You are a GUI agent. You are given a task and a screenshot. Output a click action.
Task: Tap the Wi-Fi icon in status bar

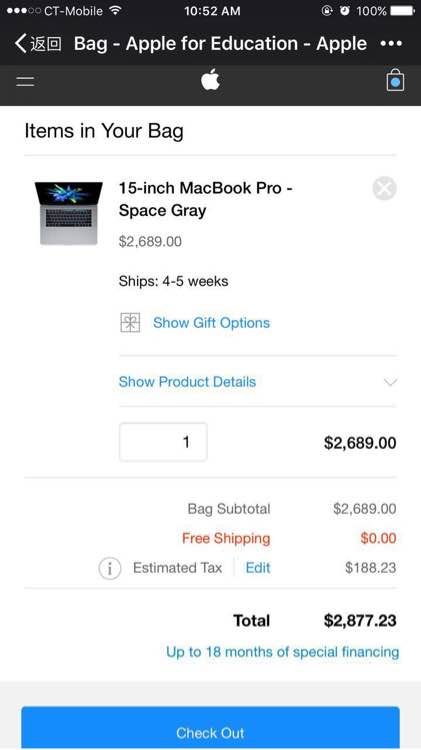click(115, 10)
